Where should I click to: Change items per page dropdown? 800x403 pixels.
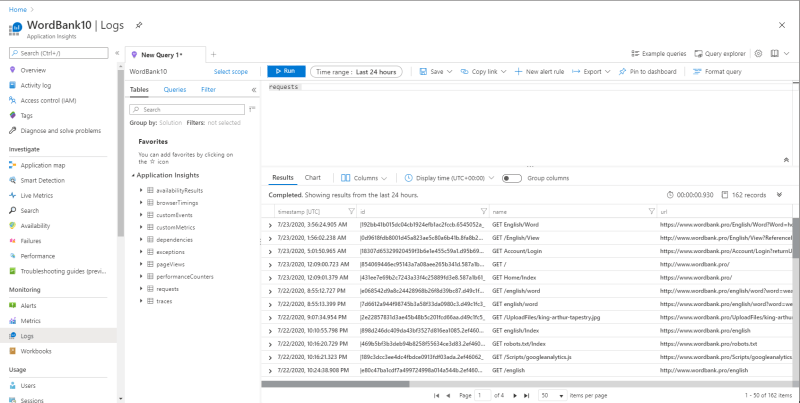(553, 395)
